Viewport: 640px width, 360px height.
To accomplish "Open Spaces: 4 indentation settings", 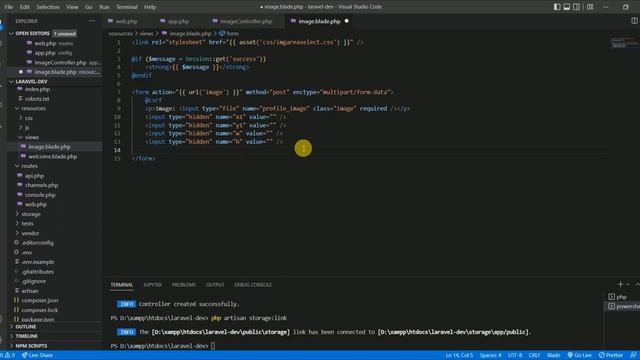I will 490,355.
